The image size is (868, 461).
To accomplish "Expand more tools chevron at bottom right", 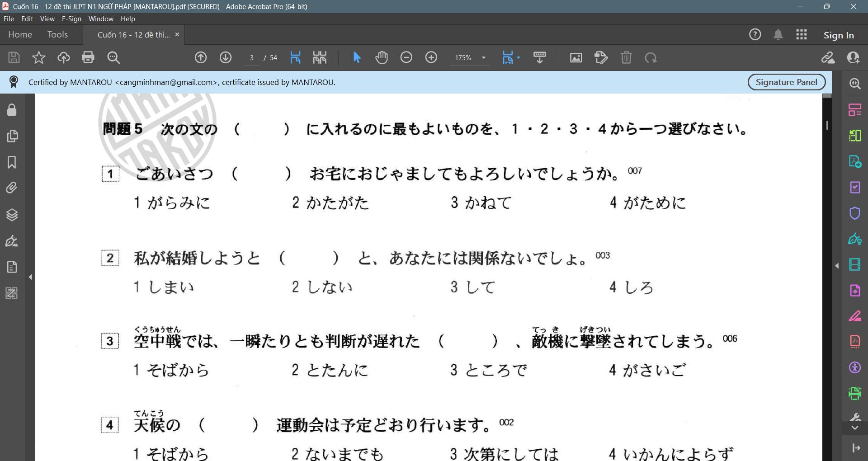I will (x=854, y=428).
